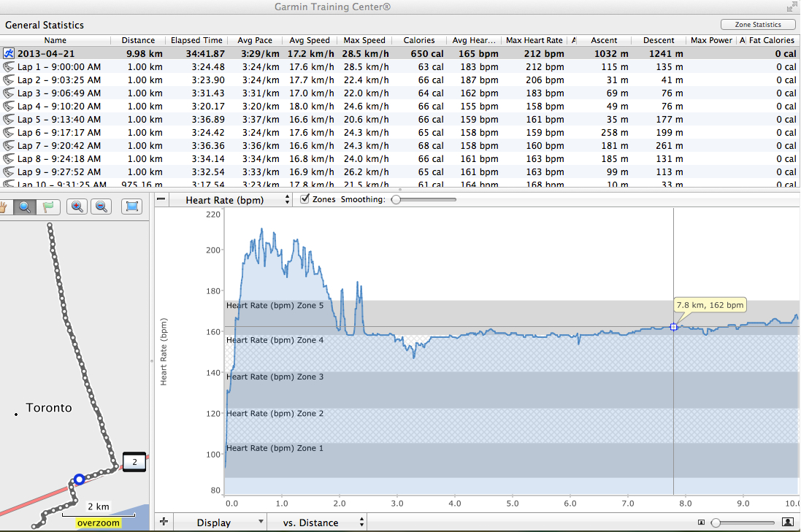801x532 pixels.
Task: Sort by the Distance column header
Action: click(x=138, y=40)
